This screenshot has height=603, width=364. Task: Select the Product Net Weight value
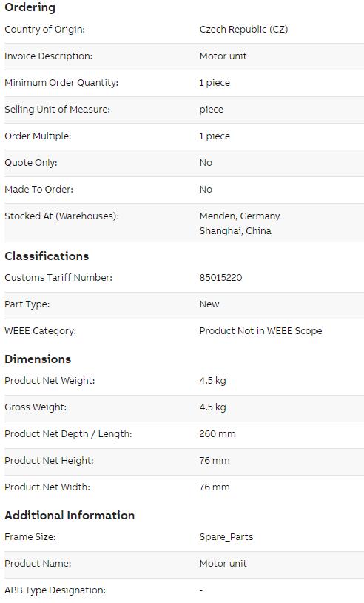213,381
